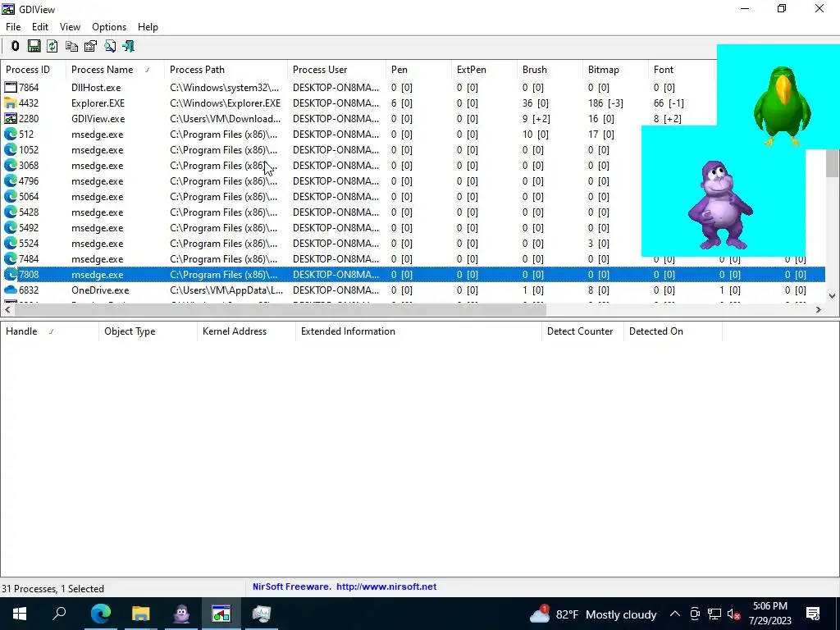Show hidden tray icons chevron
The width and height of the screenshot is (840, 630).
675,614
